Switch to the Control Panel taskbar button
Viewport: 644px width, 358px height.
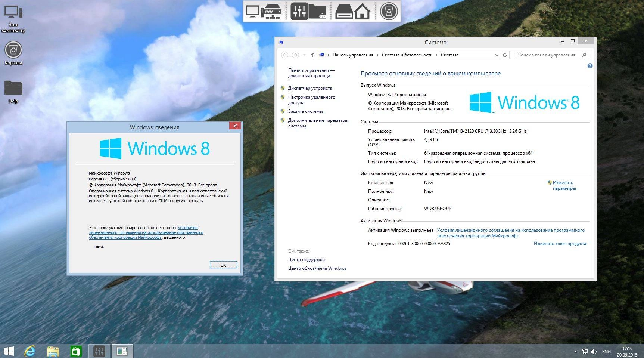click(x=99, y=351)
